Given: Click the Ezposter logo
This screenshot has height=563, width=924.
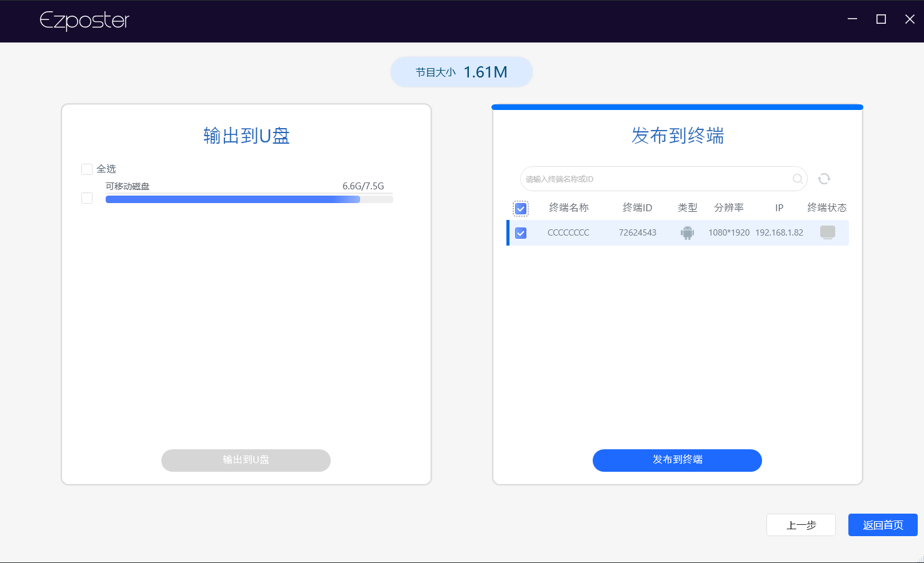Looking at the screenshot, I should (84, 20).
